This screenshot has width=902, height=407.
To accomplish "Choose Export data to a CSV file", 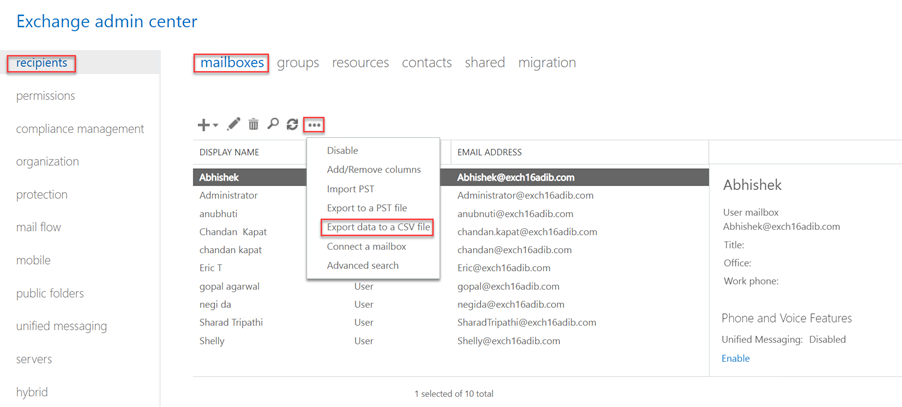I will [x=378, y=227].
